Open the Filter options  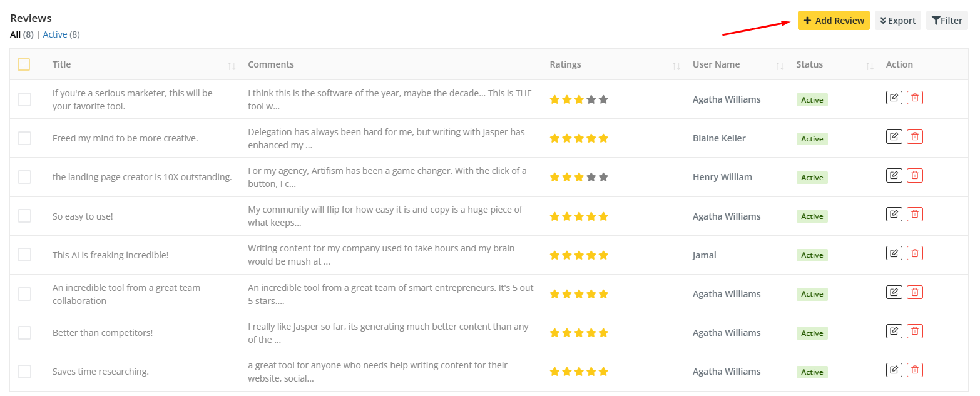947,21
